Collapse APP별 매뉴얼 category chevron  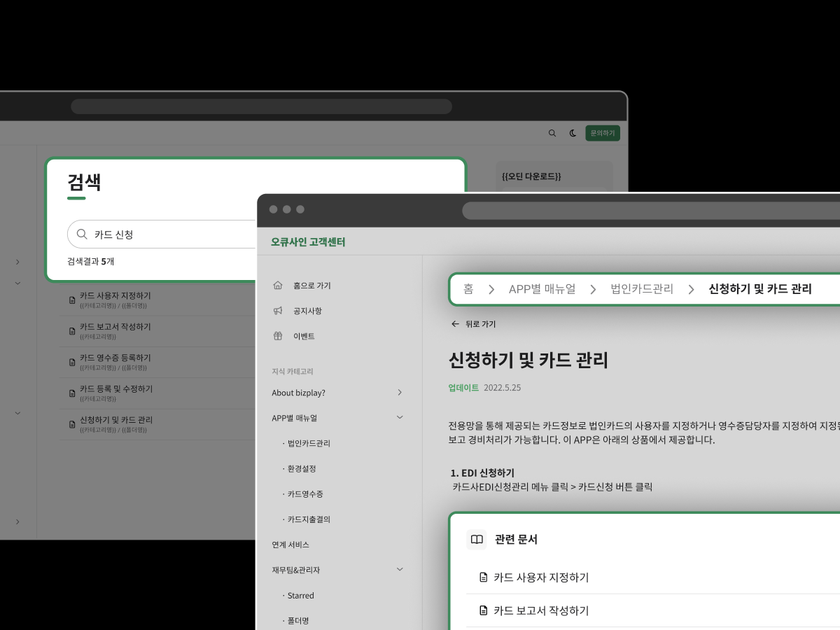click(400, 417)
